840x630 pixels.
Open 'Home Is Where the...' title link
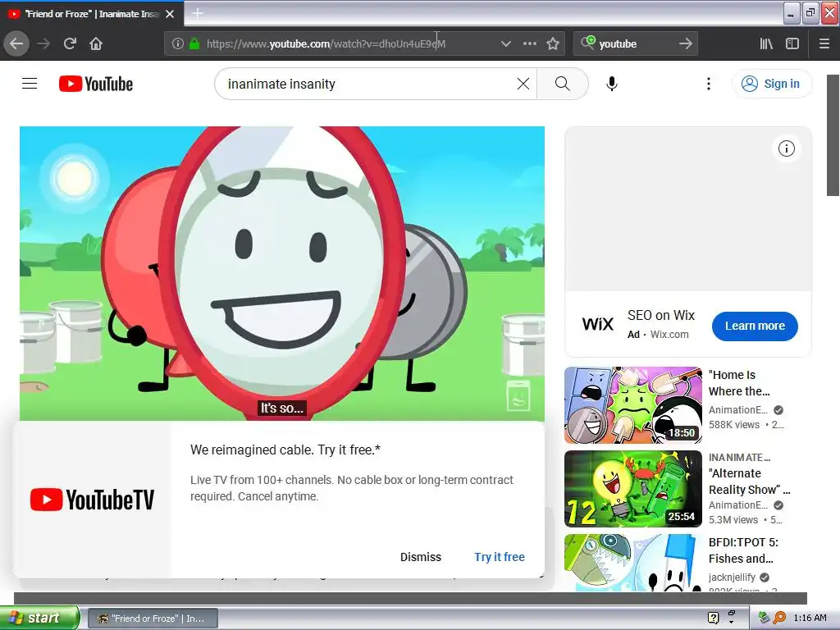pos(739,383)
